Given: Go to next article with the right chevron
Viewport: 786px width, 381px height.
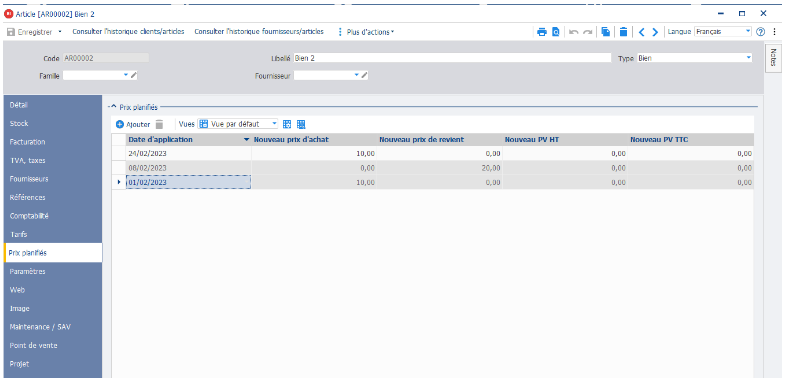Looking at the screenshot, I should pos(655,32).
